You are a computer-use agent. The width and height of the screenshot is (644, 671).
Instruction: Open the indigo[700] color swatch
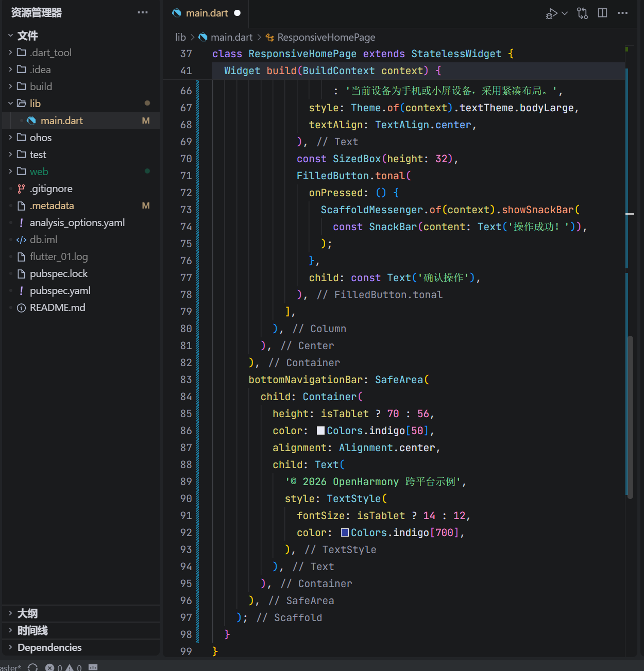click(345, 532)
